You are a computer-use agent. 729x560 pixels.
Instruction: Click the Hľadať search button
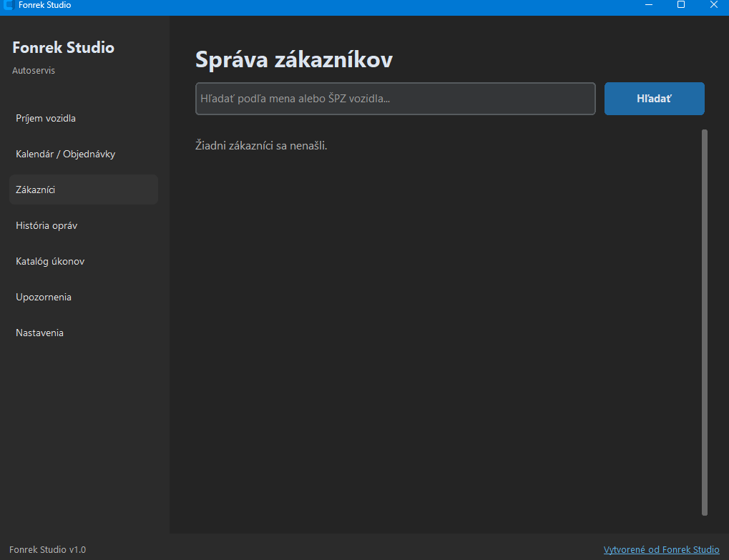[x=654, y=99]
